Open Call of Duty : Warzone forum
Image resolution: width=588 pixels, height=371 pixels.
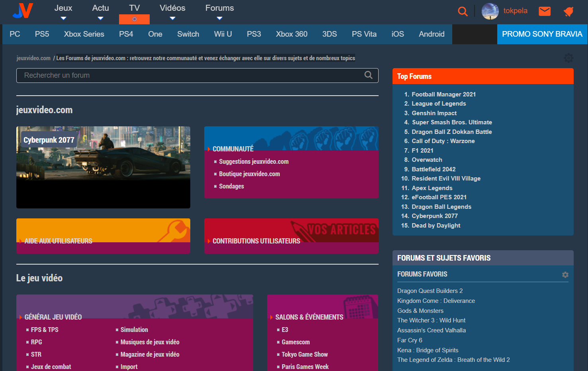pyautogui.click(x=443, y=141)
